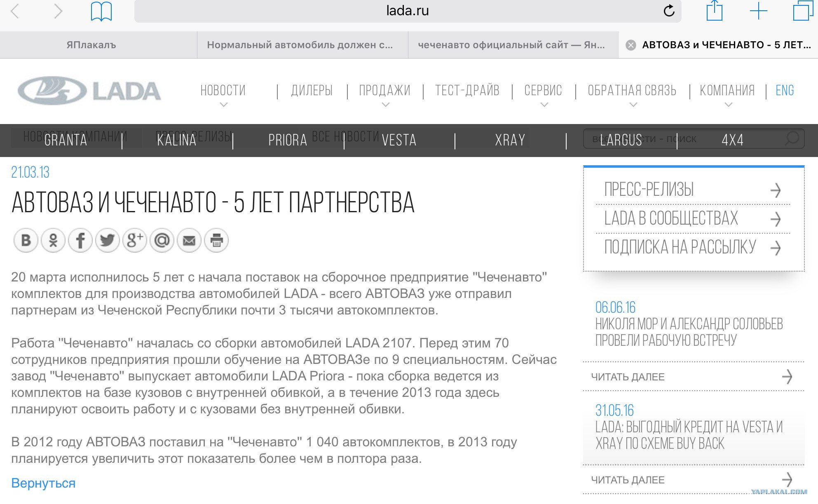Viewport: 818px width, 504px height.
Task: Click the article date 21.03.13
Action: 30,172
